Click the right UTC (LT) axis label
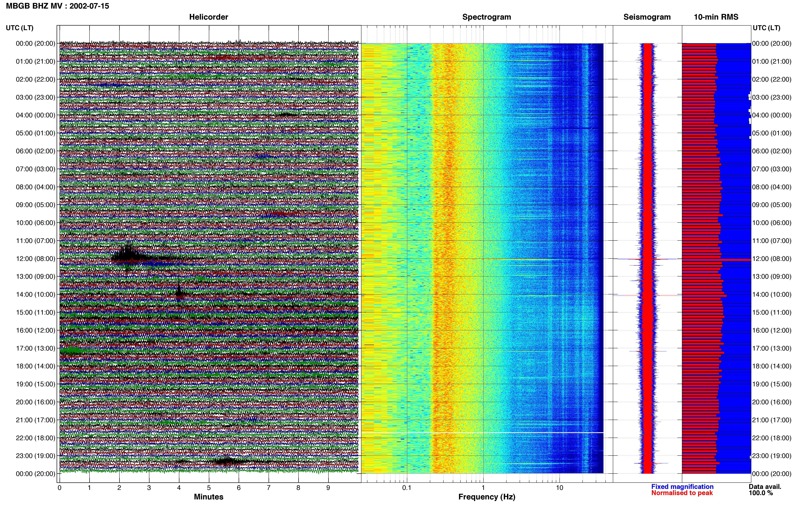The width and height of the screenshot is (812, 508). click(x=766, y=28)
